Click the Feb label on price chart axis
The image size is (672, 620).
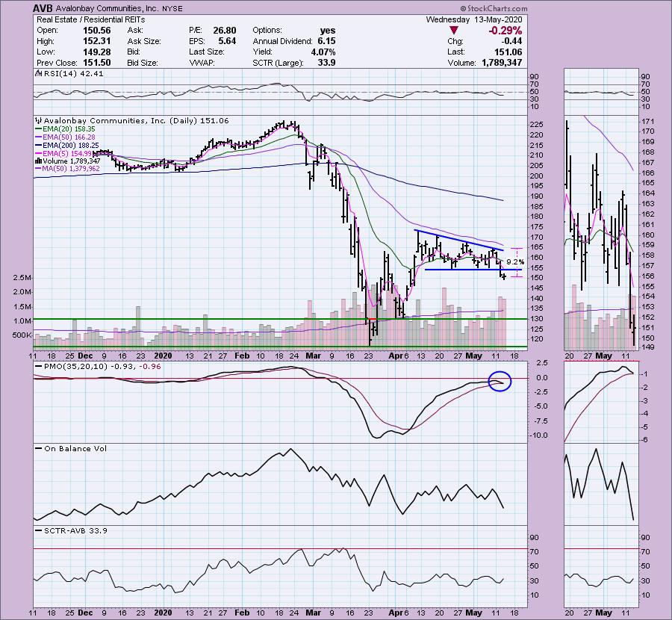point(242,356)
